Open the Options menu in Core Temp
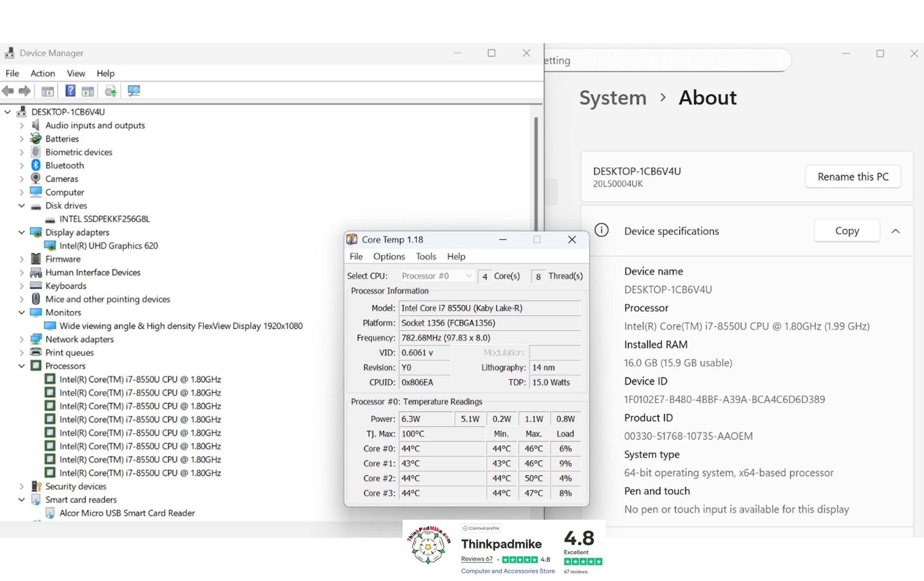Viewport: 924px width, 581px height. click(x=389, y=257)
